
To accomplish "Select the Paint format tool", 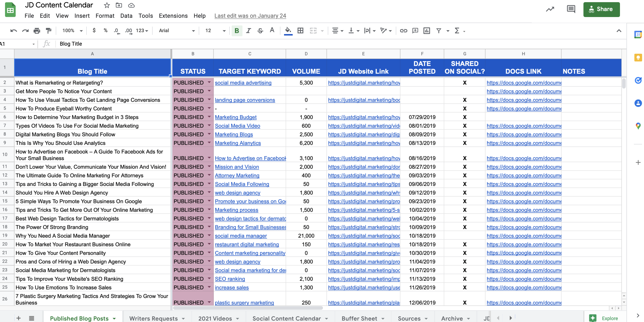I will pyautogui.click(x=49, y=31).
